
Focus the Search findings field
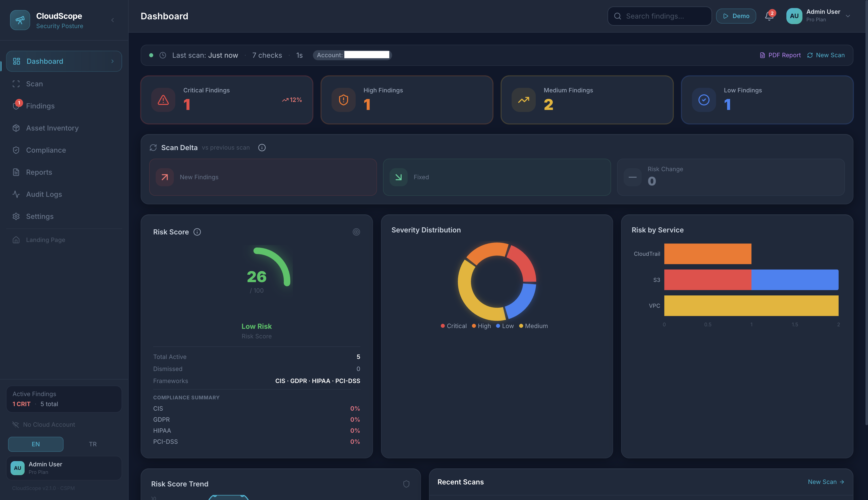(x=659, y=16)
